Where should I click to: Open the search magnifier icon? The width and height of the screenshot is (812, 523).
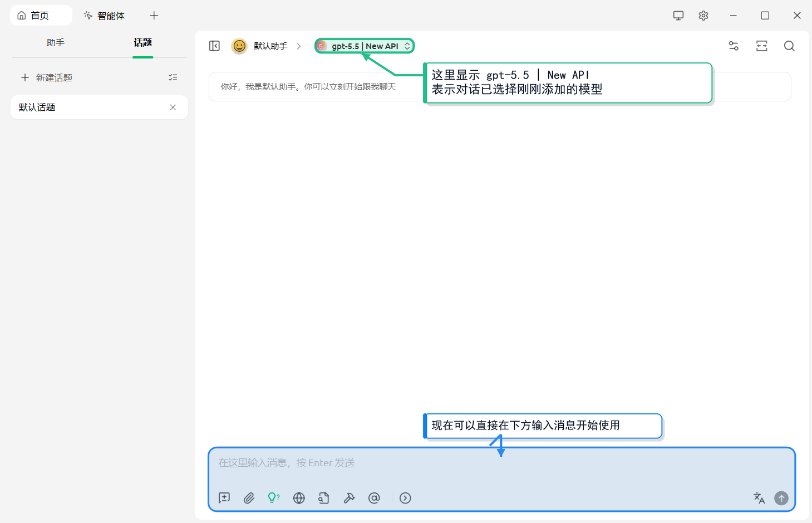(x=789, y=46)
